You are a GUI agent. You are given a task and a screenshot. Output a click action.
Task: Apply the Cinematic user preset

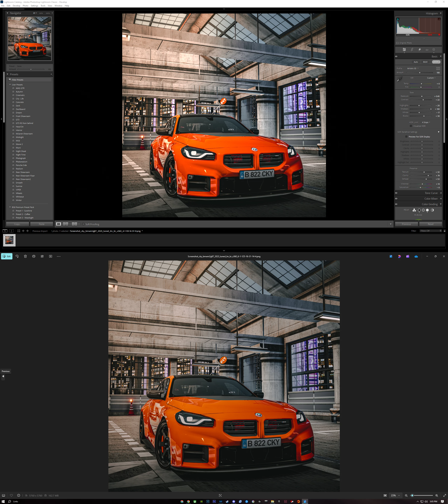click(x=20, y=95)
